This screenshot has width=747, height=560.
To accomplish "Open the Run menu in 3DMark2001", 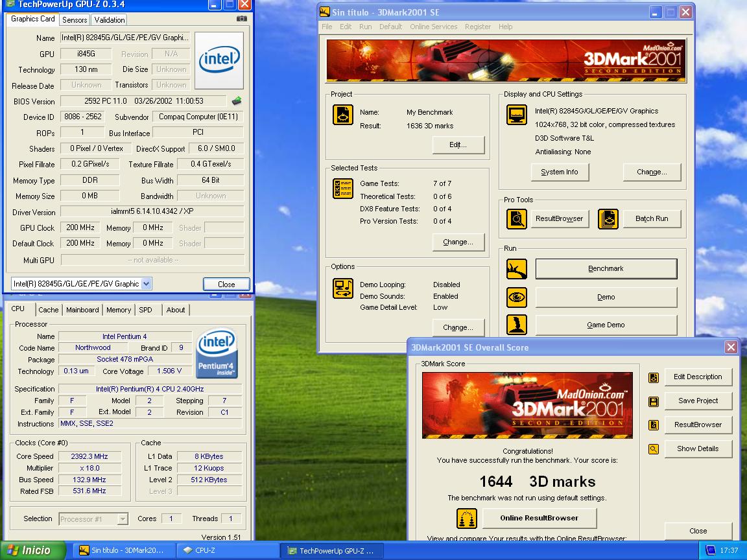I will 366,27.
